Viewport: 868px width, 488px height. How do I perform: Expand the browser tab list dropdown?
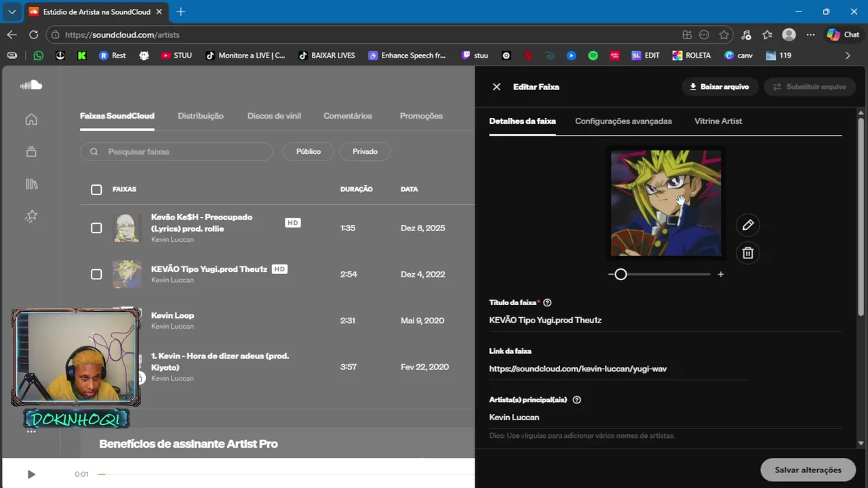(12, 12)
